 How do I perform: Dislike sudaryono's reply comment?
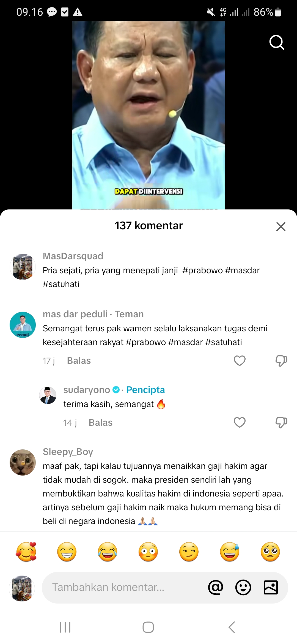(281, 422)
